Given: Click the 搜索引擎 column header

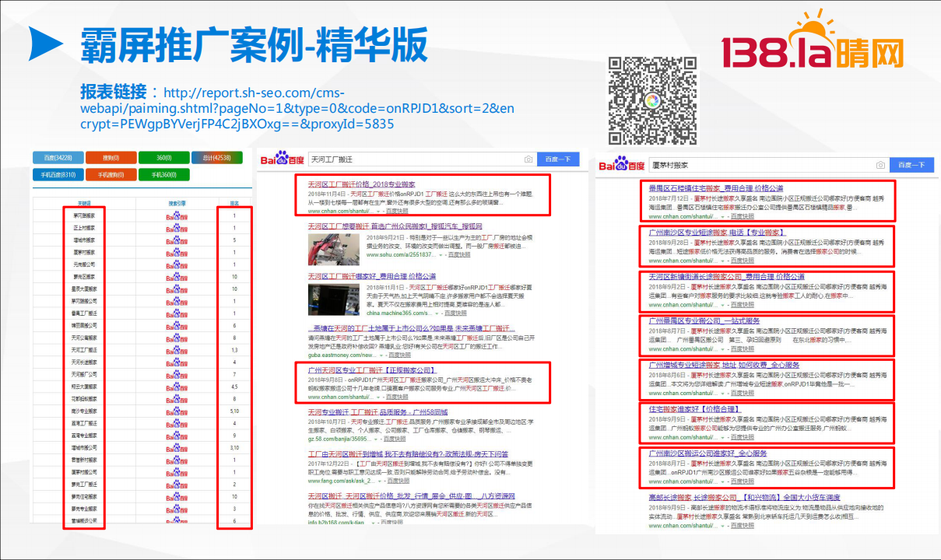Looking at the screenshot, I should [176, 203].
